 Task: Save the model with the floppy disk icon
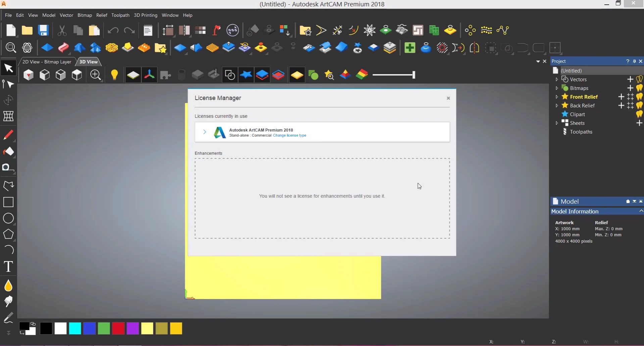[43, 30]
